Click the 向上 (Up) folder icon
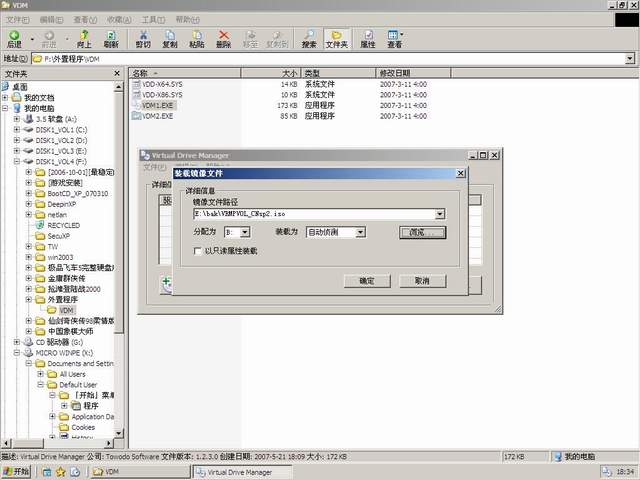Image resolution: width=640 pixels, height=480 pixels. click(84, 39)
